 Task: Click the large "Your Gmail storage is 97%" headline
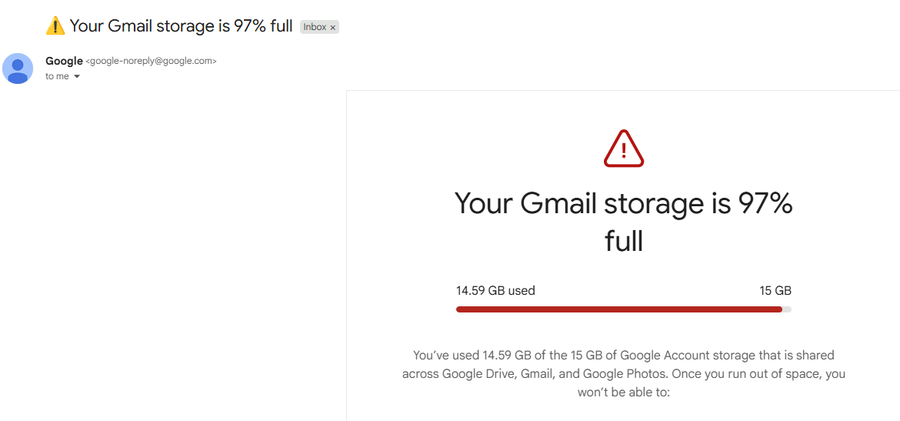(623, 204)
